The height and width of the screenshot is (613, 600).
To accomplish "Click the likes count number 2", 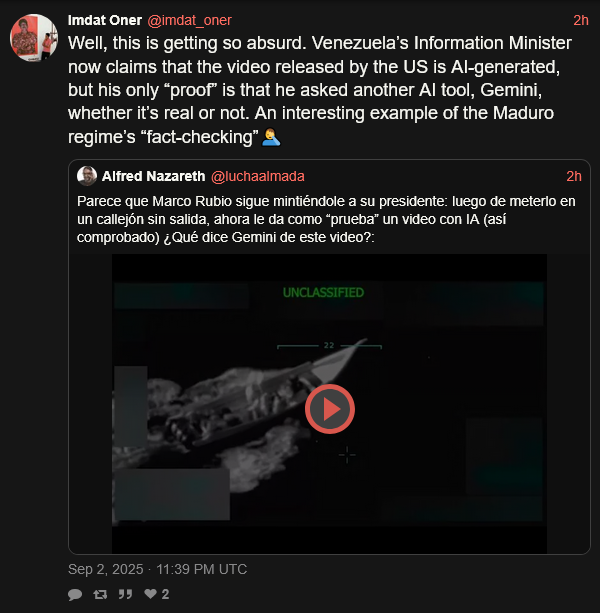I will tap(165, 594).
